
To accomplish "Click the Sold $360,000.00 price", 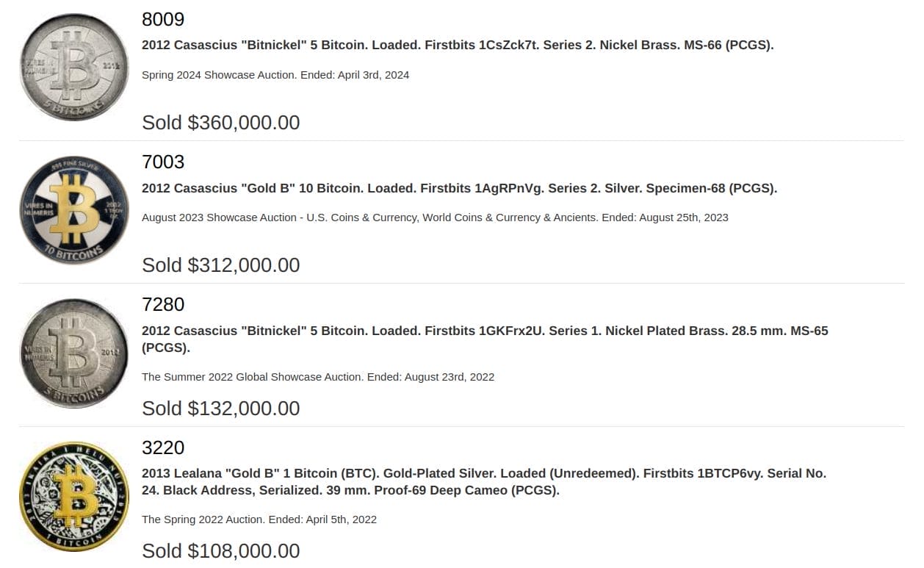I will (x=221, y=122).
